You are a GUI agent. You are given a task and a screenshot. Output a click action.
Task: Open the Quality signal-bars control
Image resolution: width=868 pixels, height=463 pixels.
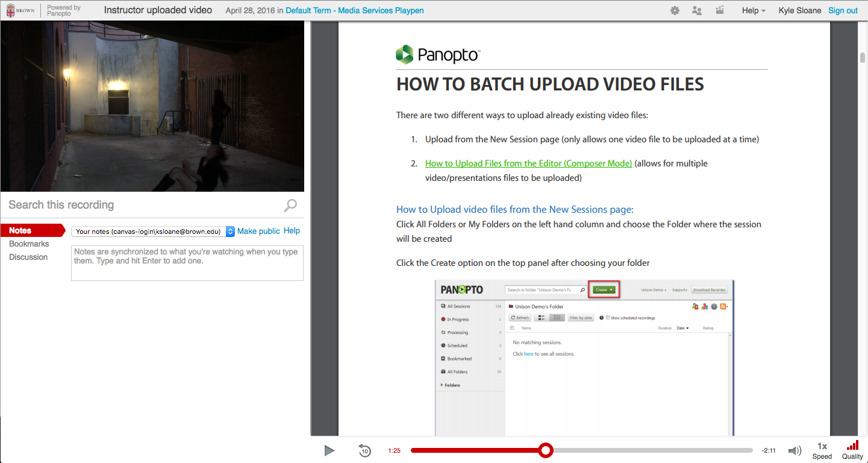[852, 450]
